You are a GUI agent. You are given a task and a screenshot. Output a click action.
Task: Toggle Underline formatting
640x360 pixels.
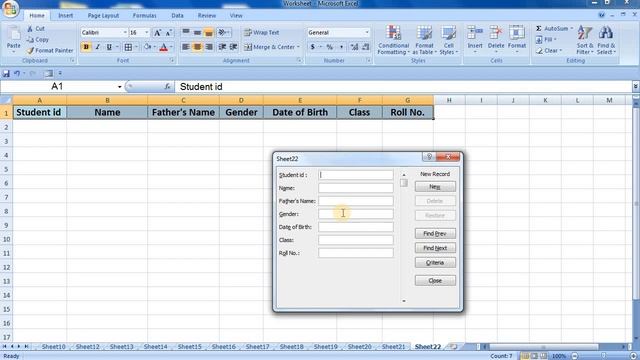point(109,47)
